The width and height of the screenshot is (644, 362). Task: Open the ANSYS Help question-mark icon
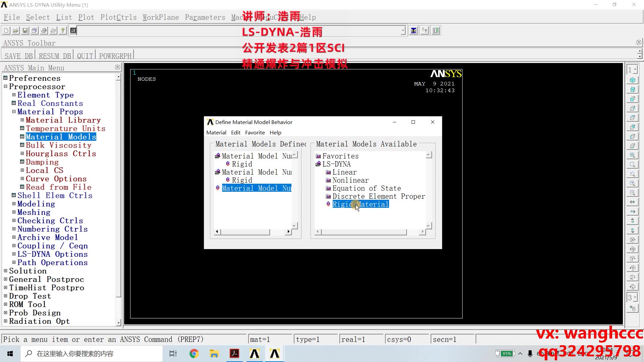[63, 31]
